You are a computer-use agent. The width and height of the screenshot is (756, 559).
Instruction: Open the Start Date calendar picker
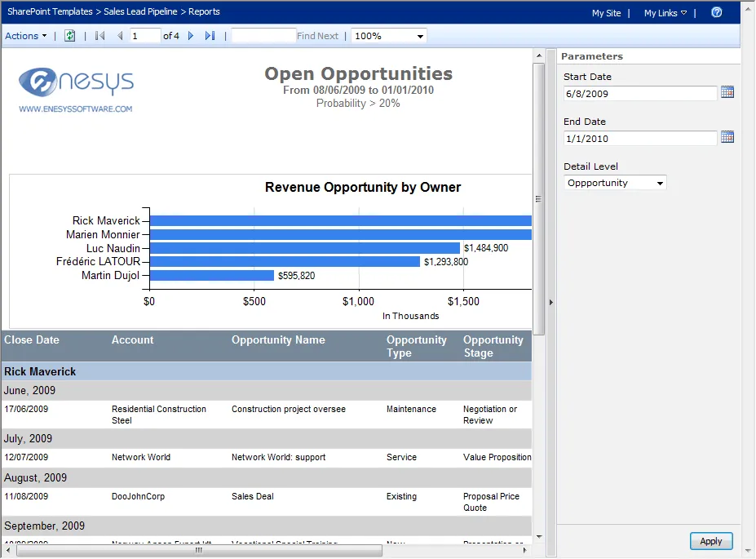point(727,93)
